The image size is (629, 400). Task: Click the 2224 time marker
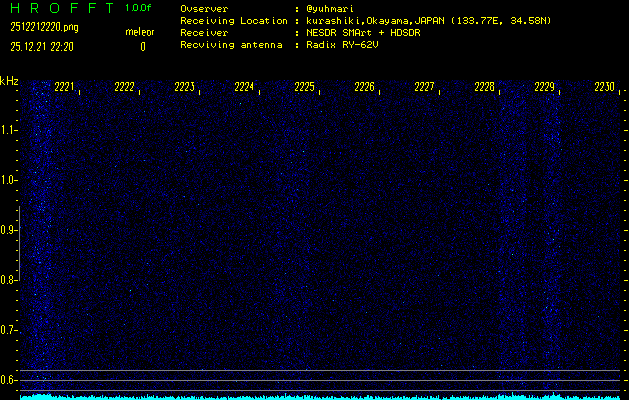(244, 87)
